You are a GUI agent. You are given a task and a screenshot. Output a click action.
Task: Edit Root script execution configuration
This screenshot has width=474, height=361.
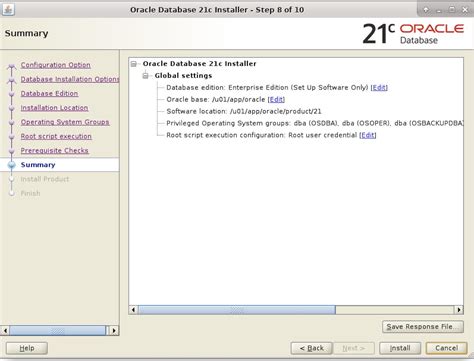pos(368,135)
